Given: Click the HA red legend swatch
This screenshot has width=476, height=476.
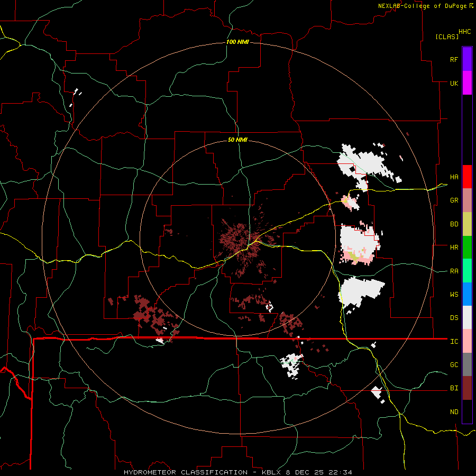Looking at the screenshot, I should click(467, 177).
